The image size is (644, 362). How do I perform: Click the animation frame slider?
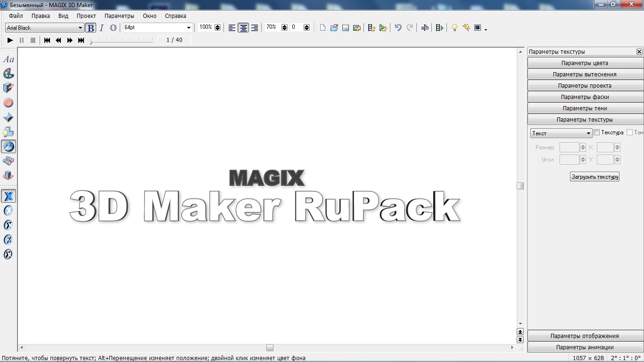[x=122, y=41]
